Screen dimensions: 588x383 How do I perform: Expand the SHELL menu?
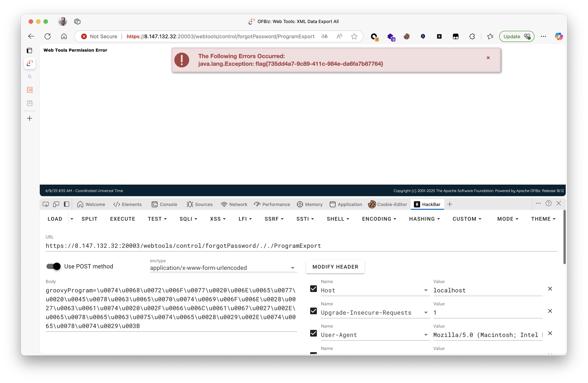(x=338, y=219)
